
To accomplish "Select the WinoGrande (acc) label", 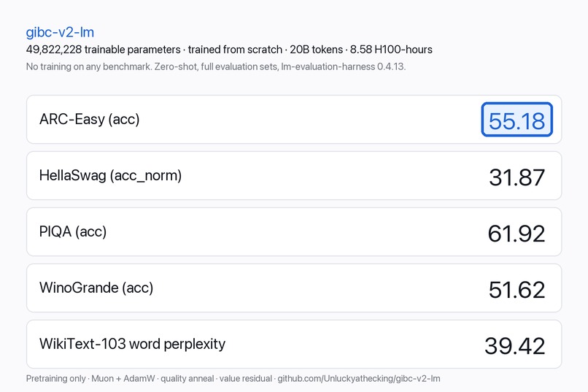I will point(96,288).
